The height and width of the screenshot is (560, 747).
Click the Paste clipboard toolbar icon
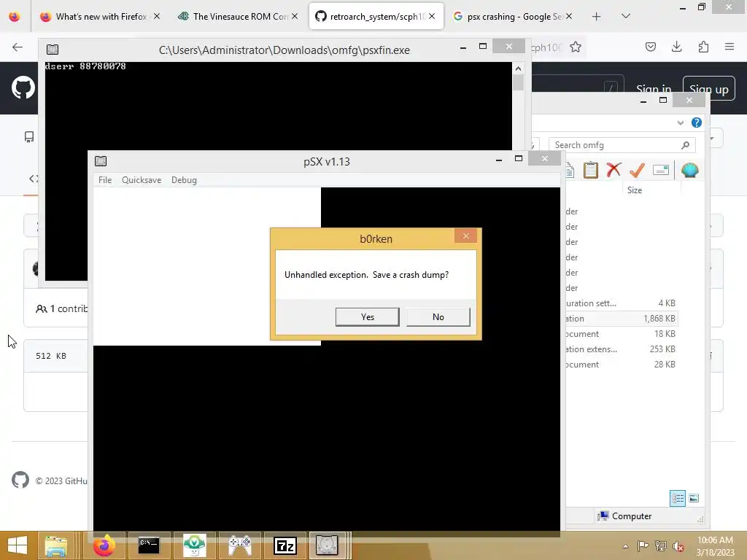[591, 170]
